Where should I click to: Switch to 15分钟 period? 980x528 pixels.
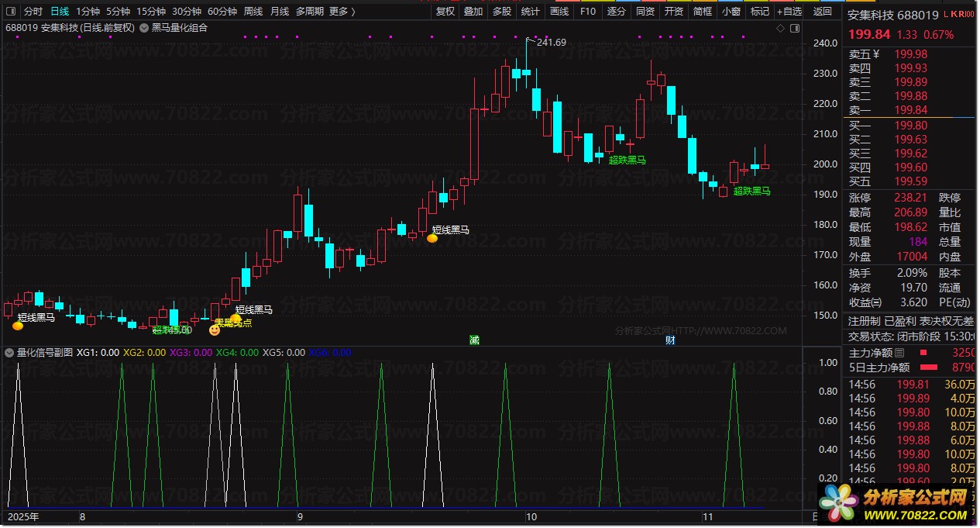tap(151, 12)
